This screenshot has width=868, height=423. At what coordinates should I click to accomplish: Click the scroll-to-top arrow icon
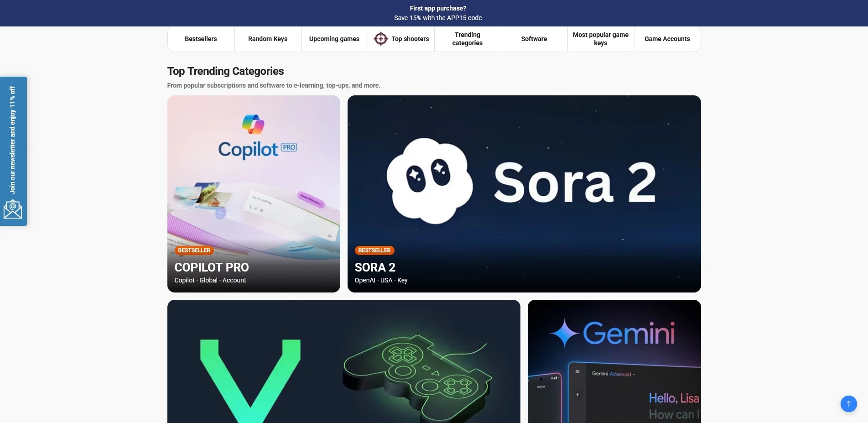pyautogui.click(x=848, y=404)
